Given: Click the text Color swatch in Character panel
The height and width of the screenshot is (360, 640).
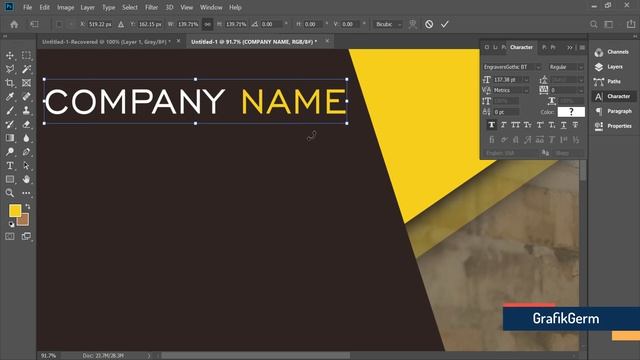Looking at the screenshot, I should (x=571, y=112).
